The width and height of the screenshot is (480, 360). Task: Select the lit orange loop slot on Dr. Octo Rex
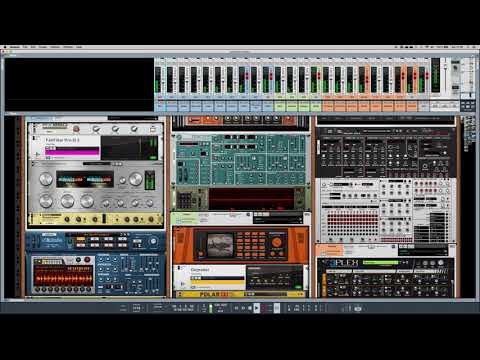tap(81, 239)
